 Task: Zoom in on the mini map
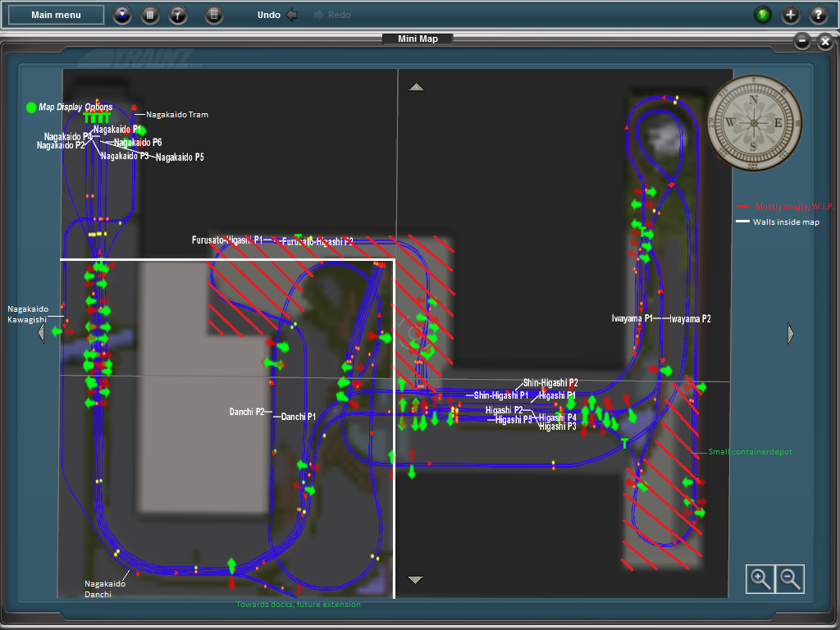tap(760, 578)
